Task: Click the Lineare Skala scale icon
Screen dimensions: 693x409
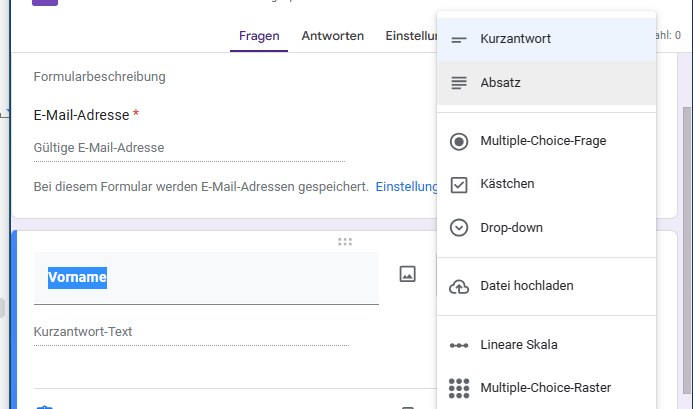Action: click(x=459, y=345)
